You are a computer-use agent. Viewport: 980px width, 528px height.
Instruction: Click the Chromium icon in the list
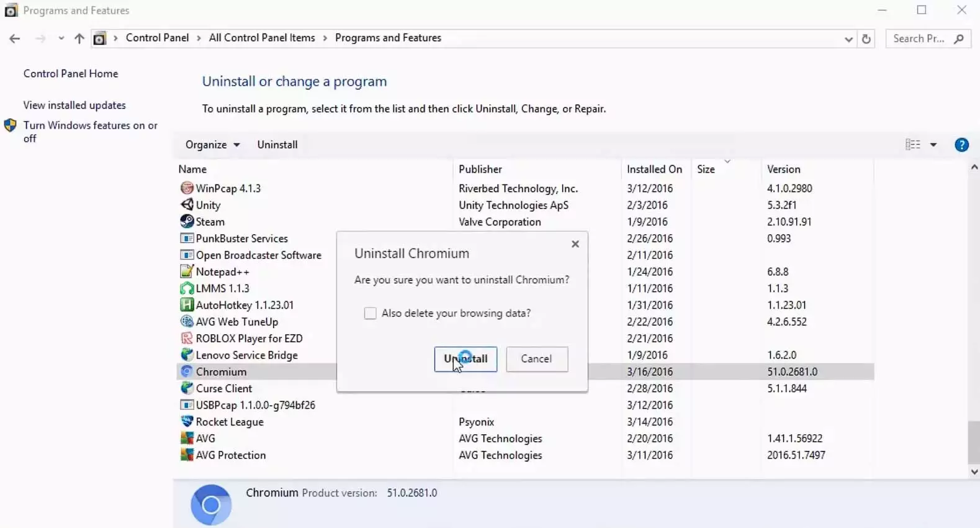(x=186, y=371)
